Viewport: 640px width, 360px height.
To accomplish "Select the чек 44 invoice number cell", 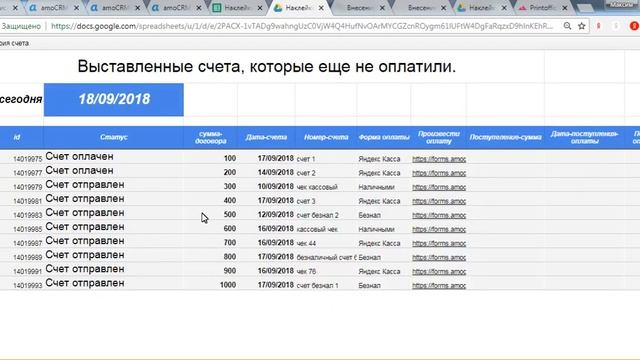I will click(306, 243).
